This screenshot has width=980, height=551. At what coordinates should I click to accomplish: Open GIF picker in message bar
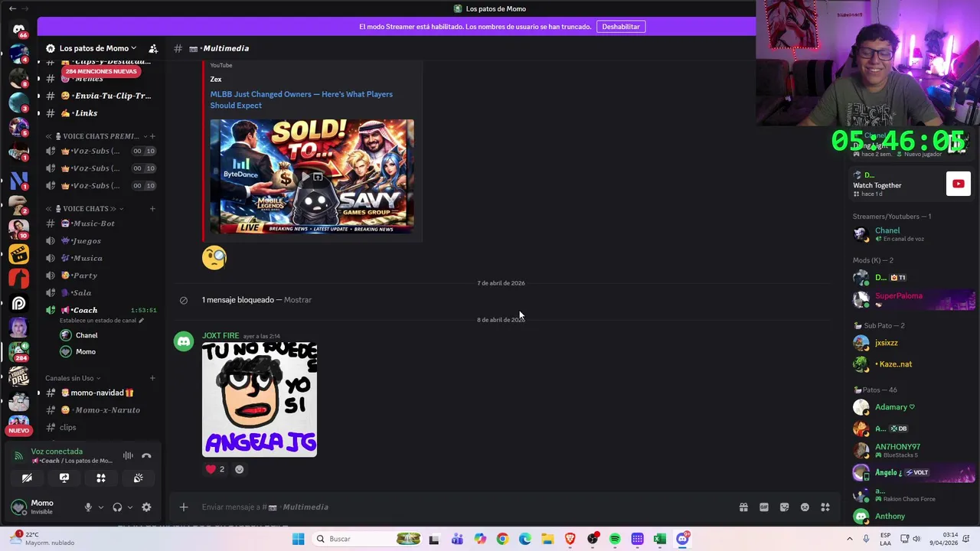[764, 507]
